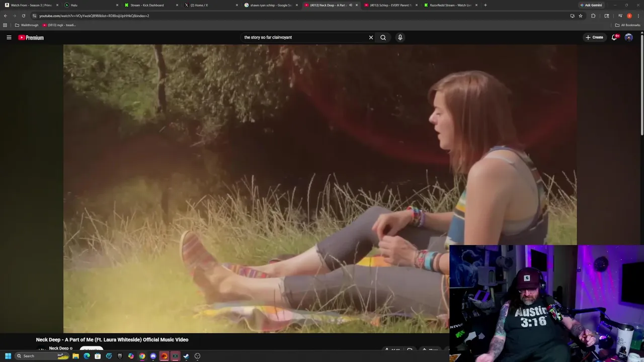The height and width of the screenshot is (362, 644).
Task: Switch to Stream - Kick Dashboard tab
Action: click(x=150, y=5)
